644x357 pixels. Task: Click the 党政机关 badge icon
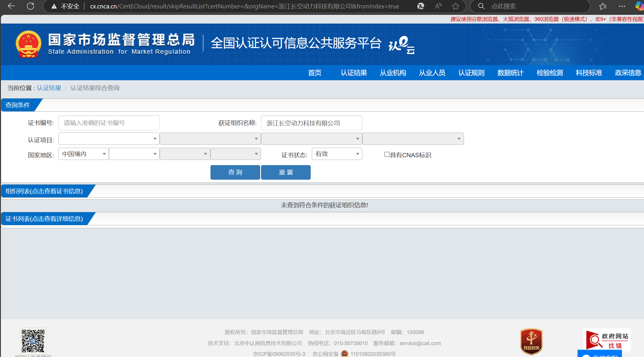click(531, 342)
